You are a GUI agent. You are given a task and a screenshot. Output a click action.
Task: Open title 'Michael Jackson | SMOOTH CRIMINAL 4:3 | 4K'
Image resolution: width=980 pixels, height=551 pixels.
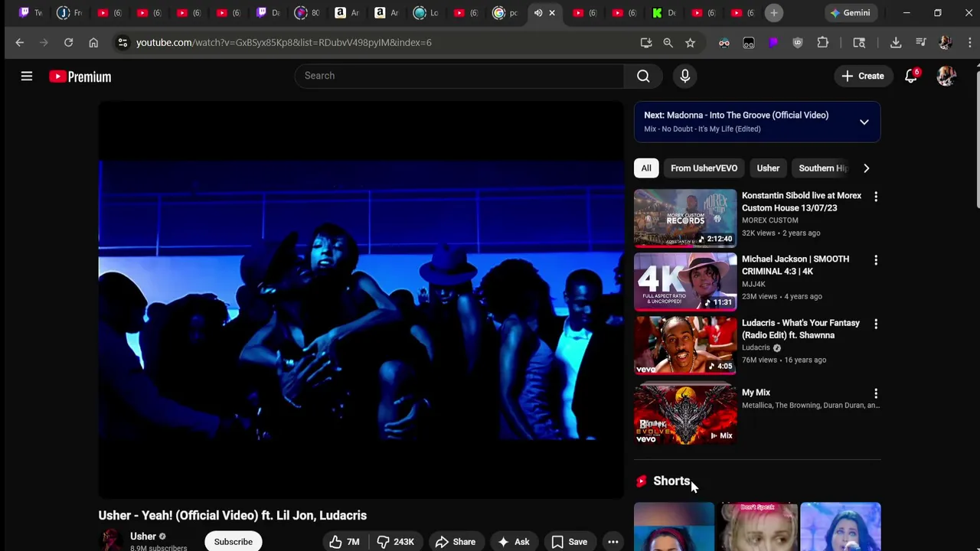click(795, 265)
